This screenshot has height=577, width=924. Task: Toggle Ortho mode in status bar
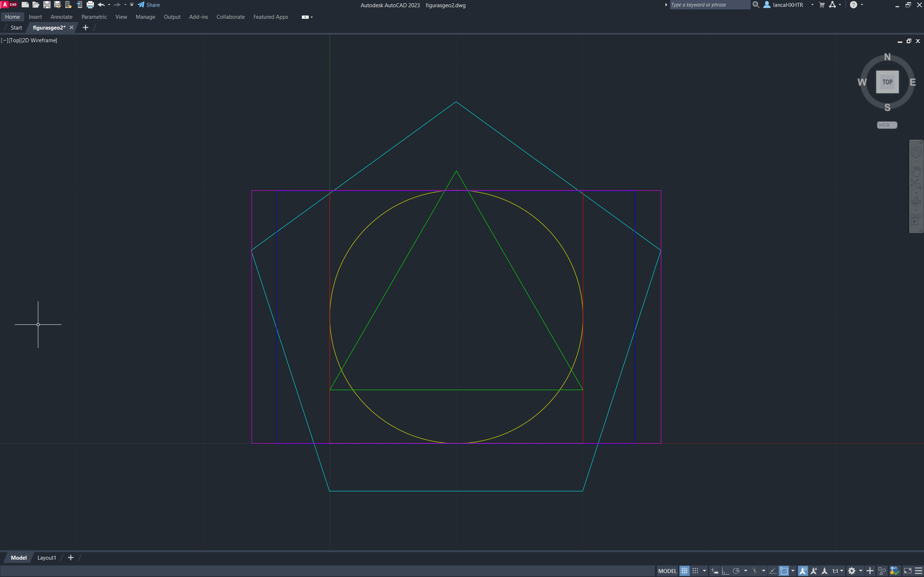point(725,571)
